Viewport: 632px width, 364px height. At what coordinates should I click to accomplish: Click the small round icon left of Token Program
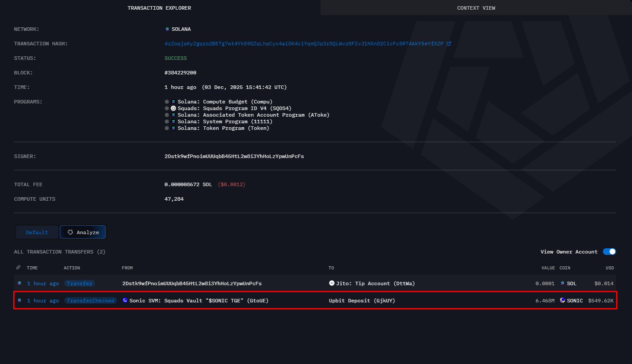[x=167, y=128]
